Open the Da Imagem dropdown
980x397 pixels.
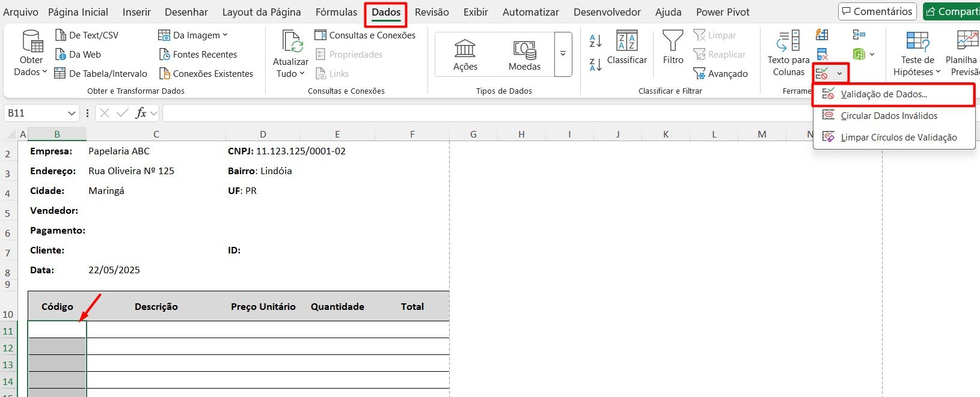pos(193,35)
